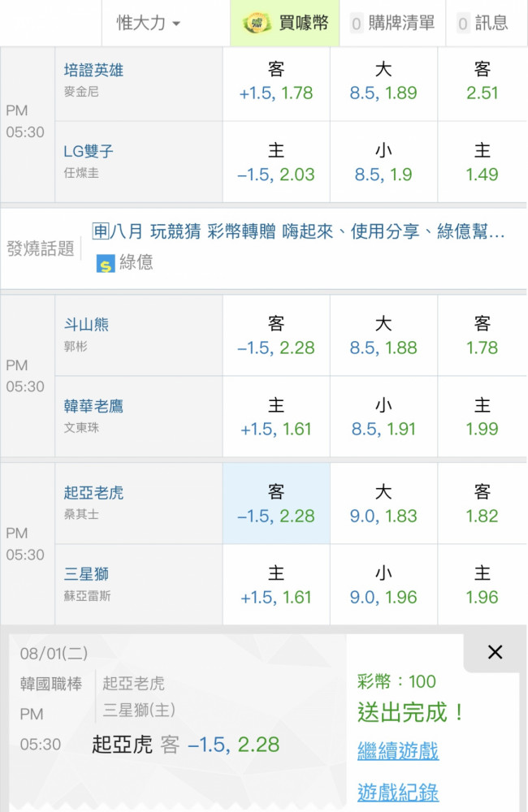Open the 惟大力 user dropdown

[x=148, y=23]
